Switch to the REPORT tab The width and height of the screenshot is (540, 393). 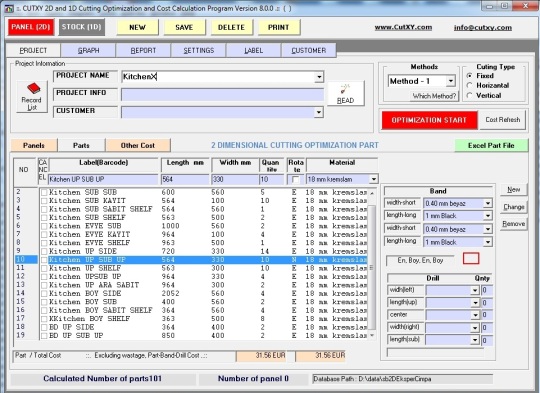[x=143, y=50]
